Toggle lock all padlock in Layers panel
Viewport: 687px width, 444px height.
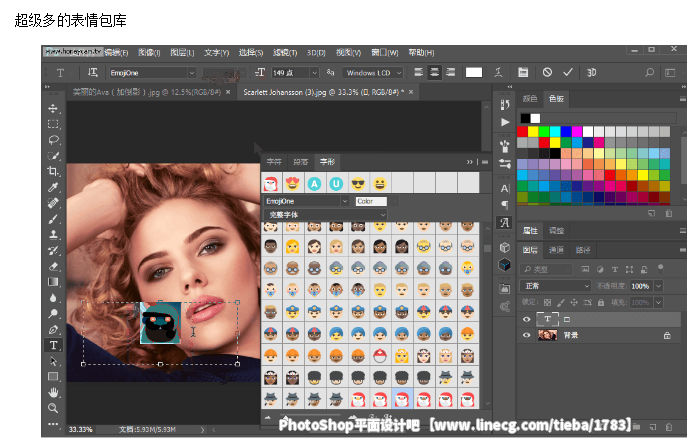pos(601,302)
